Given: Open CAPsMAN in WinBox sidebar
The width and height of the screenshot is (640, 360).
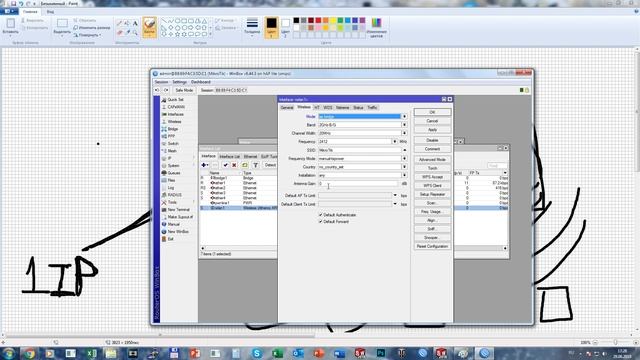Looking at the screenshot, I should (176, 107).
